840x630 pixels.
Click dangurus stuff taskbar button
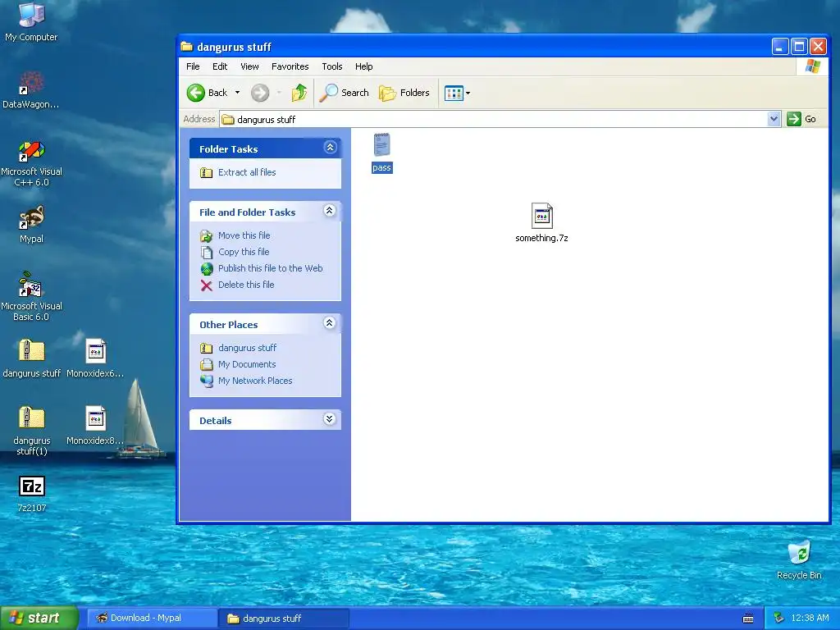tap(284, 618)
